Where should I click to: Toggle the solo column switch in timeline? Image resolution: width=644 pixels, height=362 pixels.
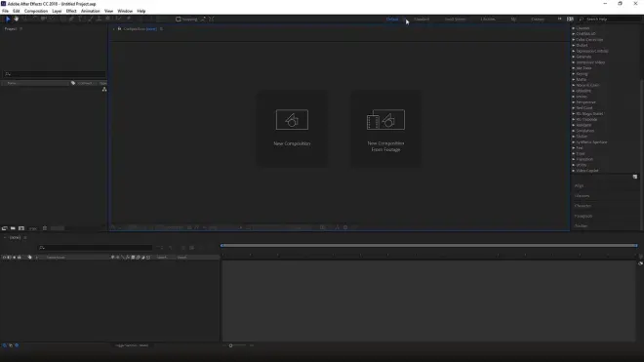[15, 258]
